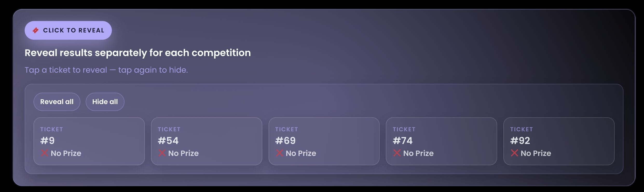The width and height of the screenshot is (644, 192).
Task: Toggle the ticket number #54 heading
Action: [x=168, y=141]
